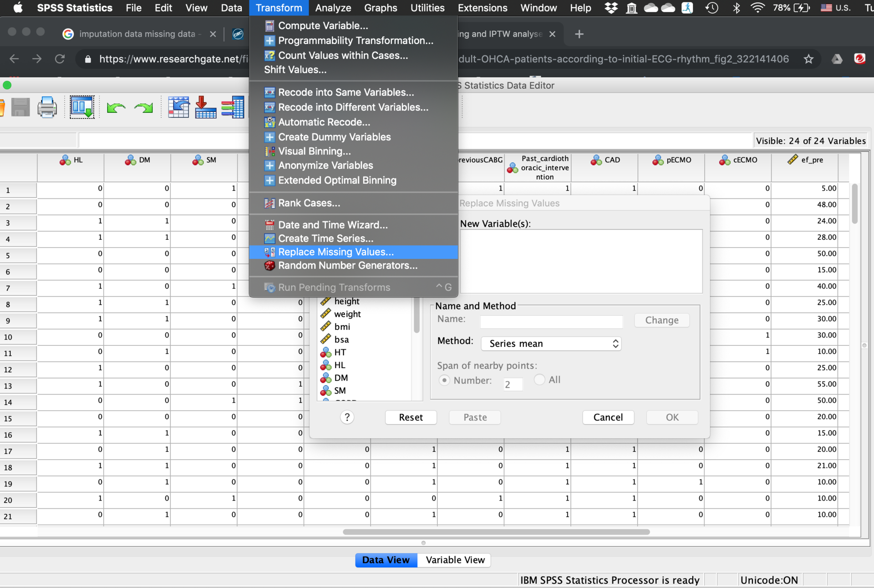Click the New Variable(s) list box
The height and width of the screenshot is (588, 874).
click(581, 261)
